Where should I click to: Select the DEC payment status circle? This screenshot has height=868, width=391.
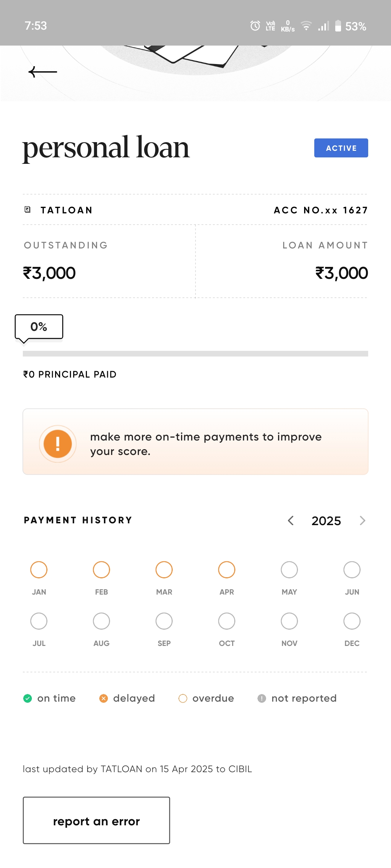click(352, 621)
